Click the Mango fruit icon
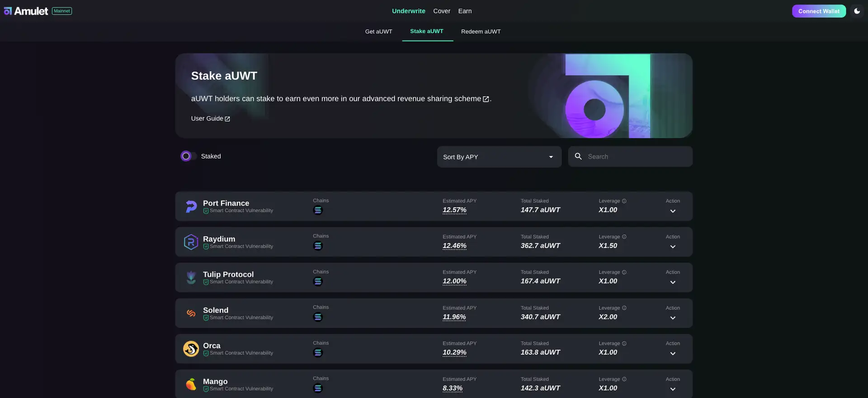This screenshot has width=868, height=398. (191, 384)
